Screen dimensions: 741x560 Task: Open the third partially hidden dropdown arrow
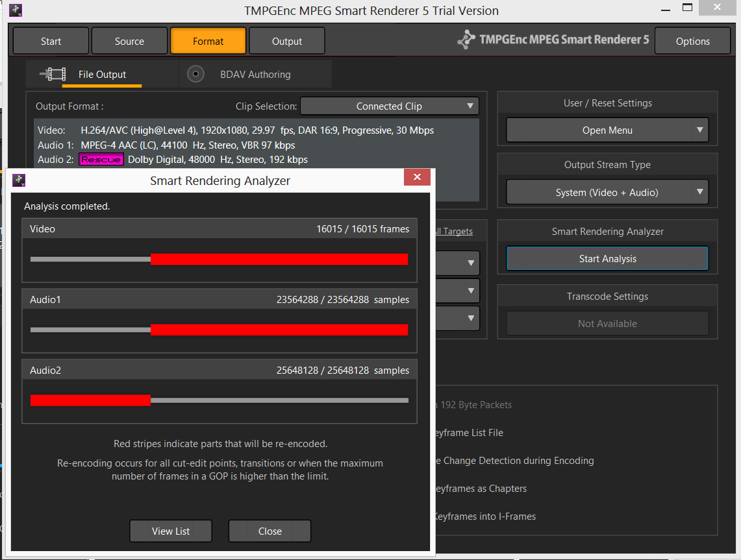471,318
